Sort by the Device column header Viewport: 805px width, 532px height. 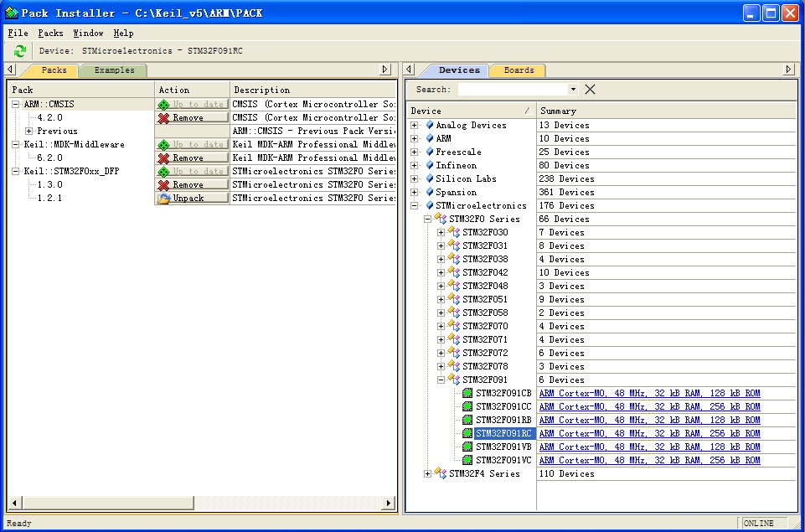[x=472, y=111]
